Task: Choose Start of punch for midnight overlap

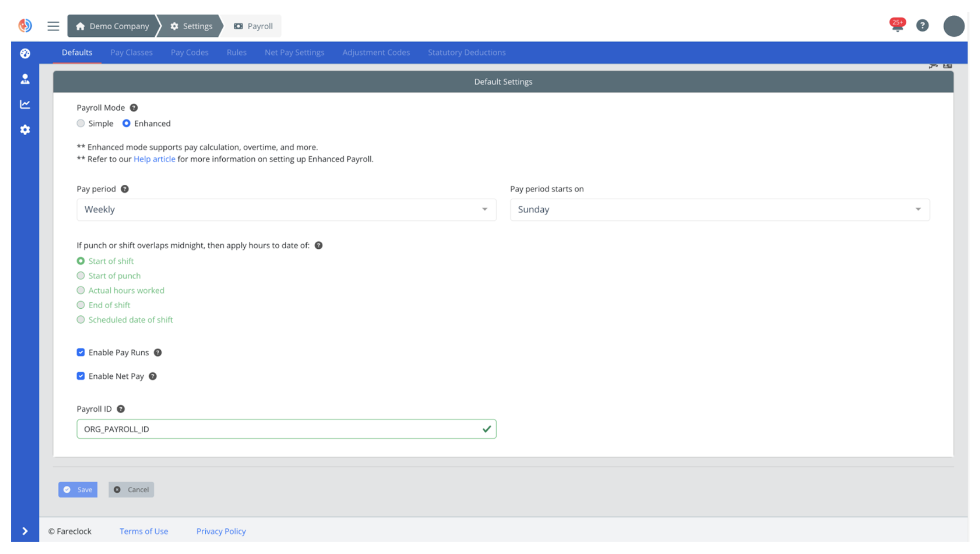Action: tap(80, 275)
